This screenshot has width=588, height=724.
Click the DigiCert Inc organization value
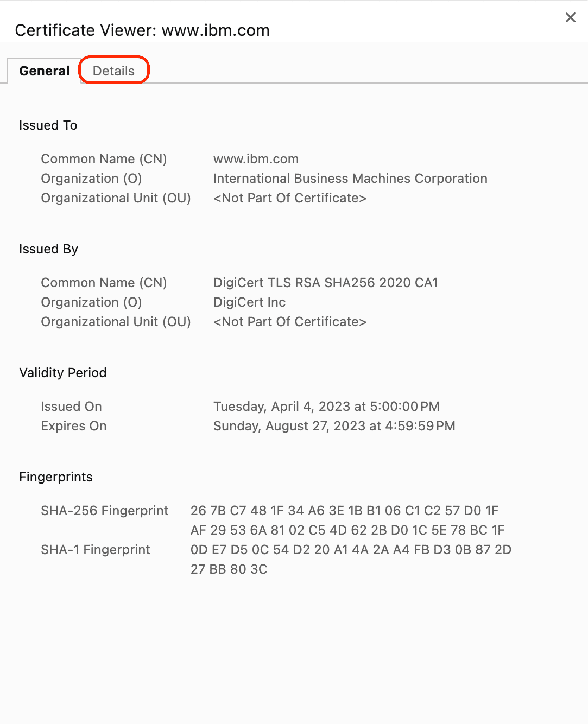(249, 302)
